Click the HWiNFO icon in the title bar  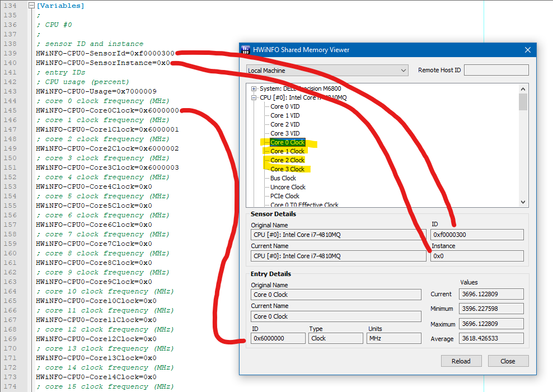245,49
